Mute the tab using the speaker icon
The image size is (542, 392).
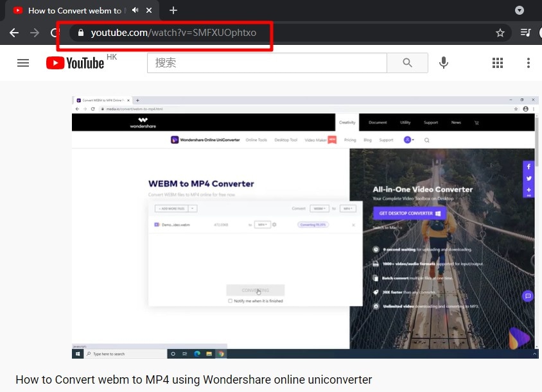[135, 10]
